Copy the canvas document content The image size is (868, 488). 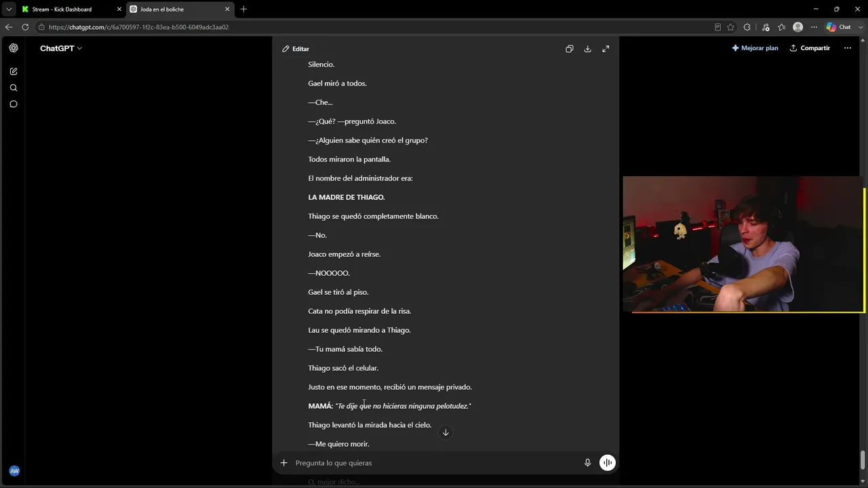[x=570, y=49]
